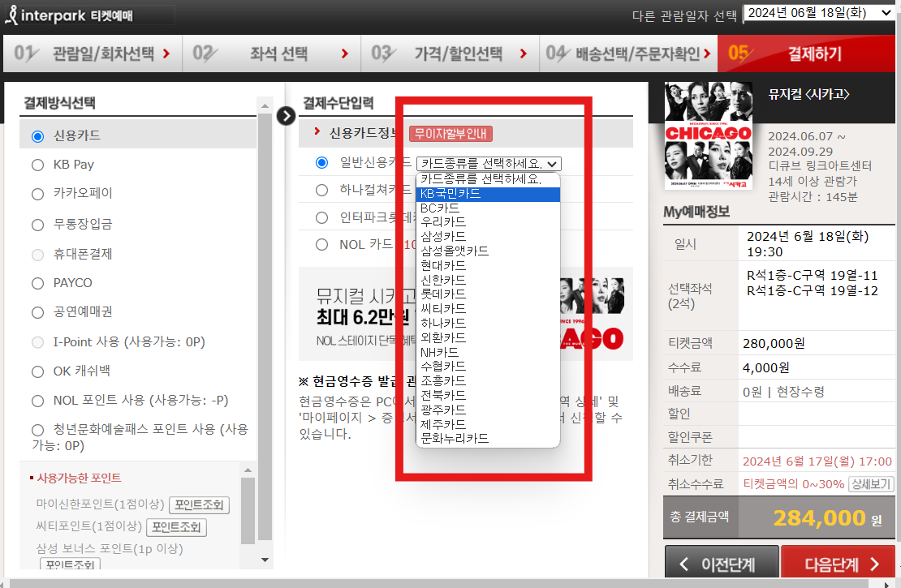Image resolution: width=901 pixels, height=588 pixels.
Task: Pick 조흥카드 from card list
Action: click(x=488, y=381)
